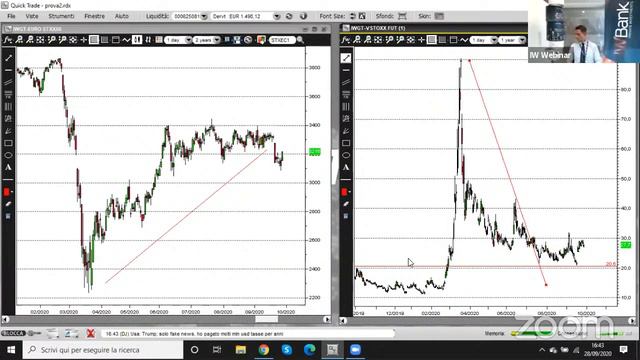Image resolution: width=640 pixels, height=360 pixels.
Task: Select horizontal line tool in left chart sidebar
Action: 8,70
